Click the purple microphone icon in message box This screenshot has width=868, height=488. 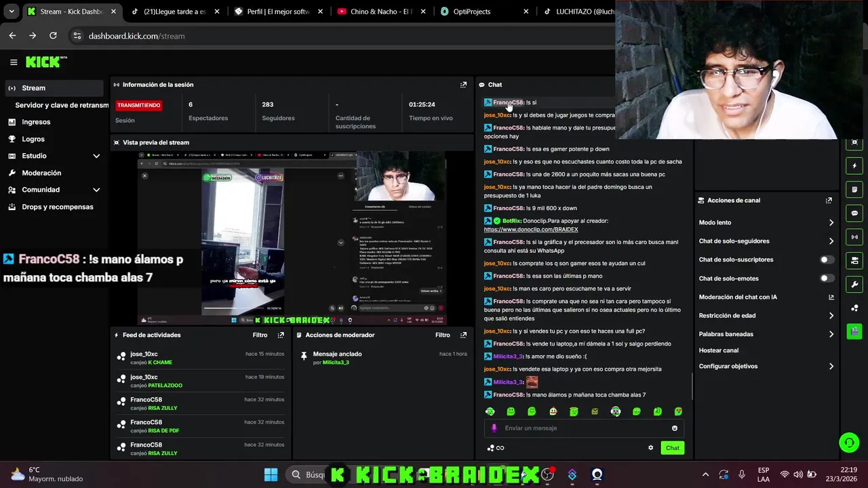click(494, 428)
